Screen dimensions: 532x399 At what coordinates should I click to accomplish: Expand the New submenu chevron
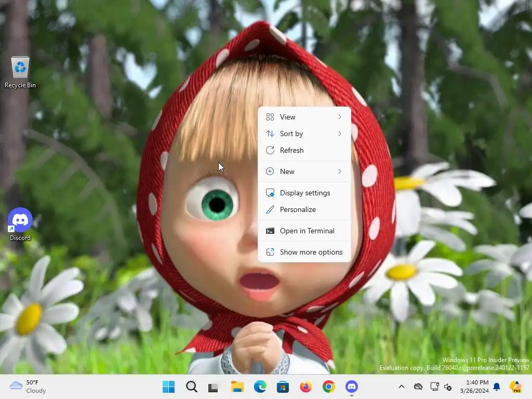point(340,171)
